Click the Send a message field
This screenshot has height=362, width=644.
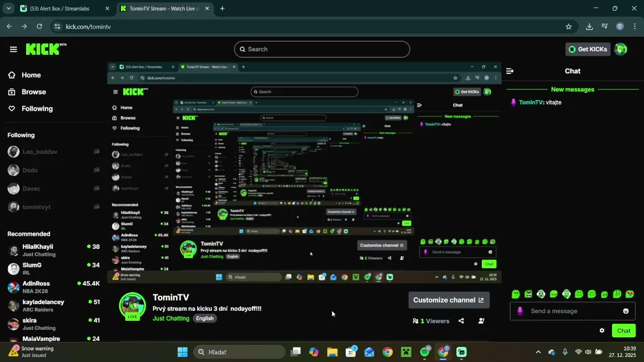click(573, 311)
